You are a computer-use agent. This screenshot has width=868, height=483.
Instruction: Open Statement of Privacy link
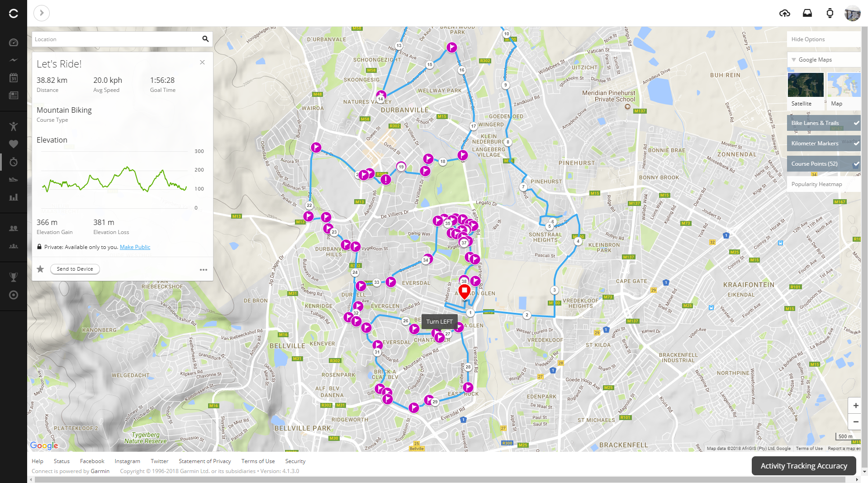(x=205, y=461)
